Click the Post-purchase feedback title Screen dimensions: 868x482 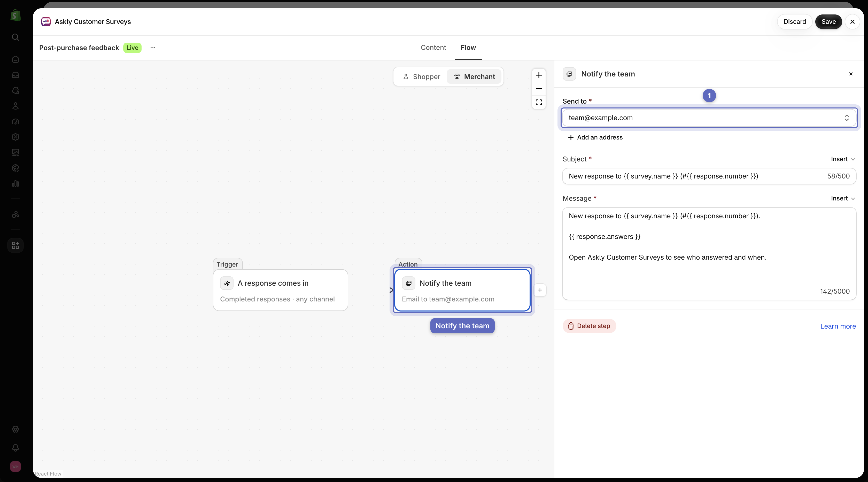pos(79,48)
